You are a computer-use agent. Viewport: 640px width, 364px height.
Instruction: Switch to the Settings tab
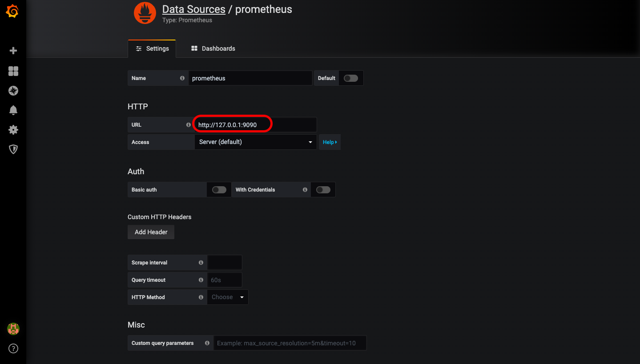click(x=152, y=48)
